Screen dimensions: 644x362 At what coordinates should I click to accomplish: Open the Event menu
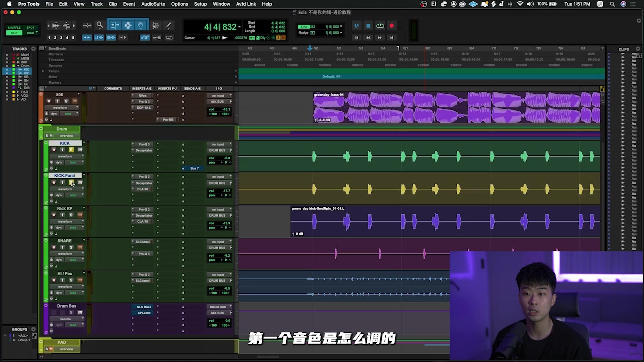pyautogui.click(x=129, y=4)
